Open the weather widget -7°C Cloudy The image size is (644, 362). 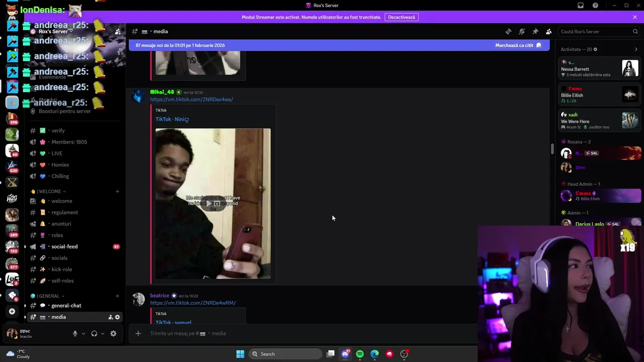pyautogui.click(x=18, y=354)
